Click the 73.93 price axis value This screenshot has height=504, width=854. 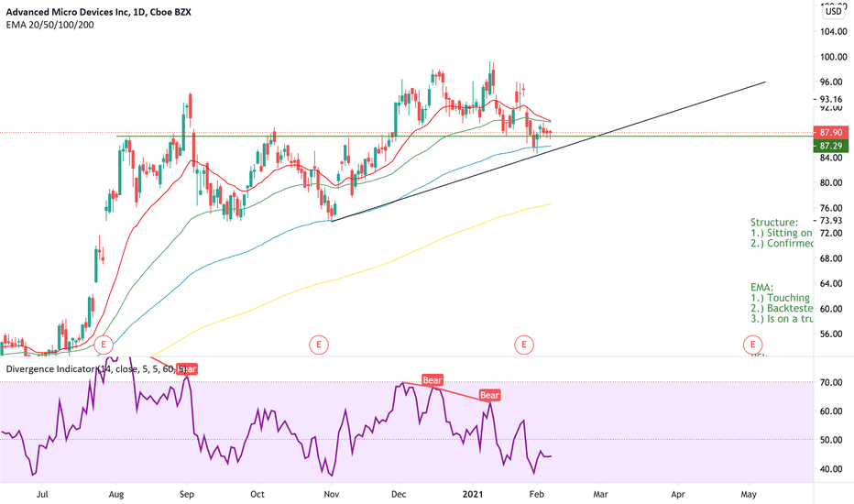[x=831, y=221]
